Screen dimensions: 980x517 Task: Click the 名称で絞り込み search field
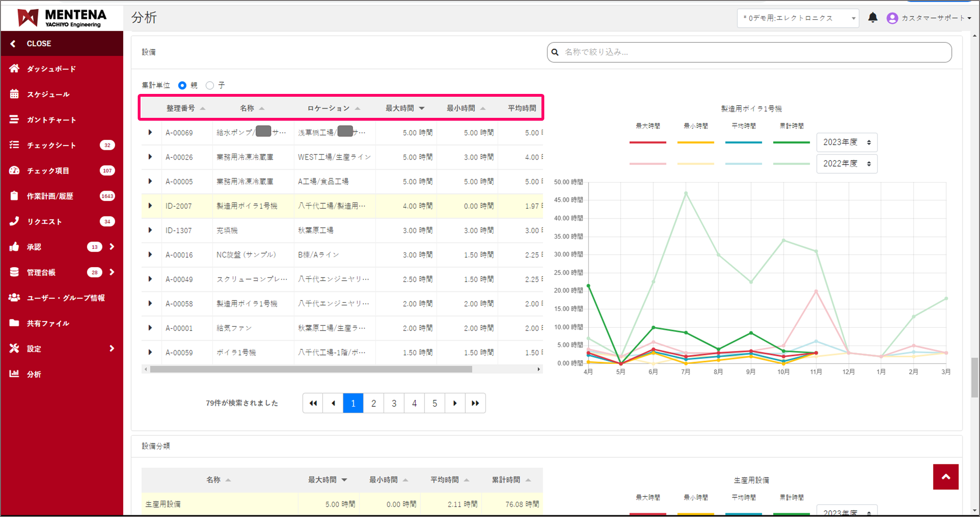pyautogui.click(x=749, y=52)
